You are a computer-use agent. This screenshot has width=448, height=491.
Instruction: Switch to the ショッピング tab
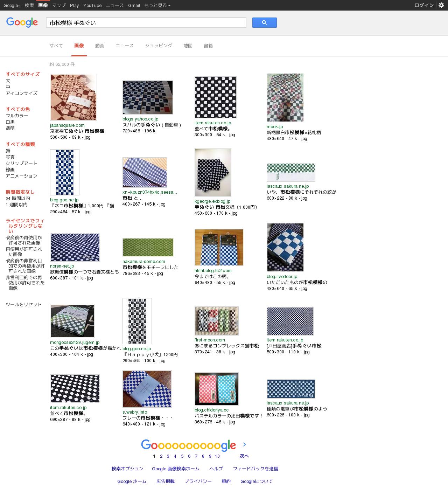click(158, 46)
